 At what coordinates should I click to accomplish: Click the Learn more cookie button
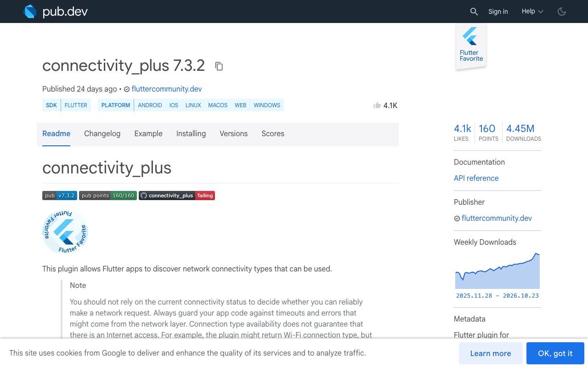[x=491, y=353]
